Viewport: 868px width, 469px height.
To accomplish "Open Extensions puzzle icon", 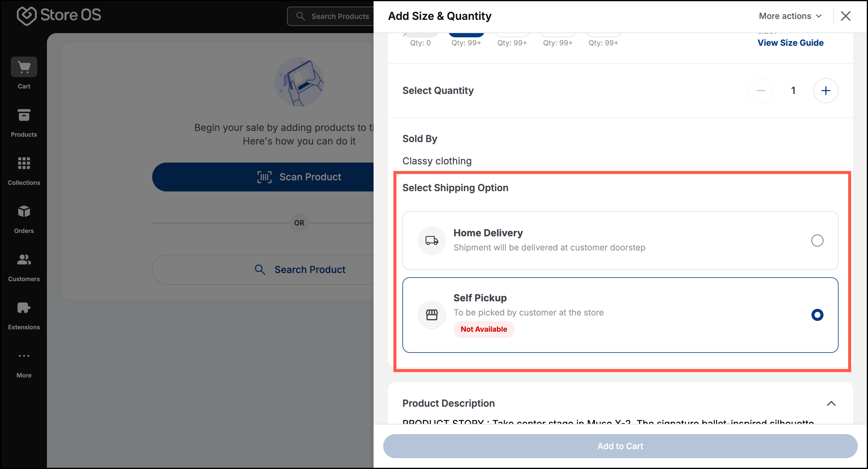I will click(x=24, y=307).
